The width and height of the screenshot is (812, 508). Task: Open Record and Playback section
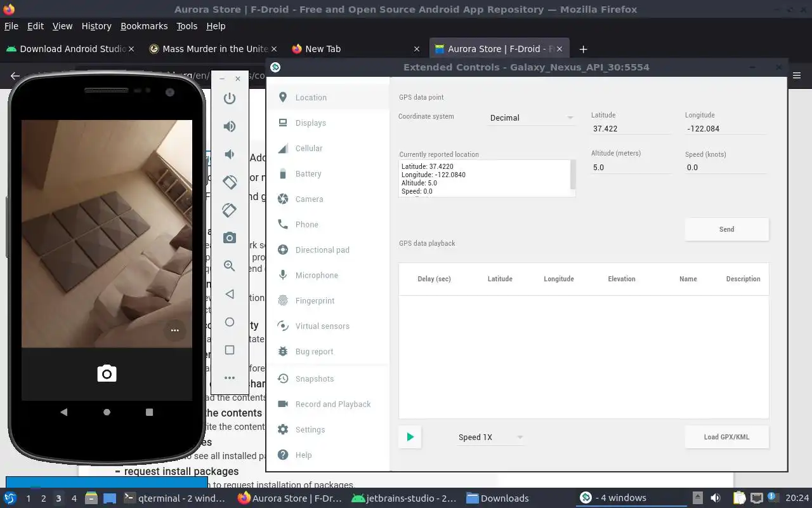pos(328,404)
